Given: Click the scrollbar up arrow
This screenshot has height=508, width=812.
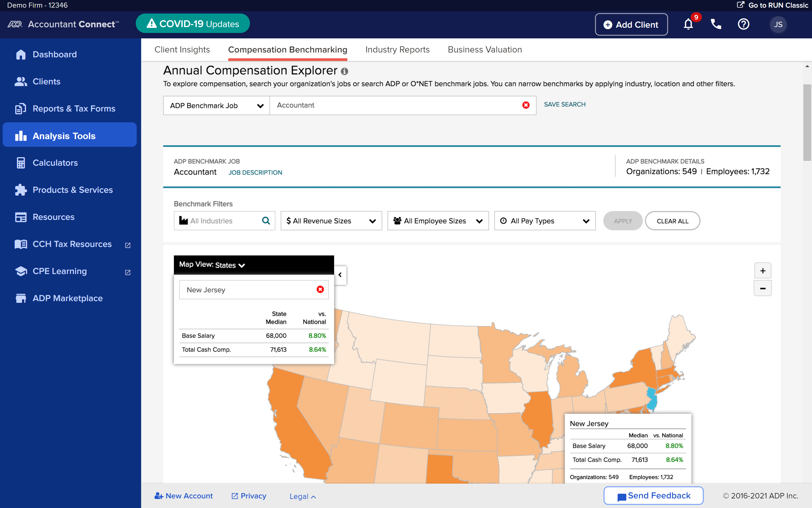Looking at the screenshot, I should [807, 66].
